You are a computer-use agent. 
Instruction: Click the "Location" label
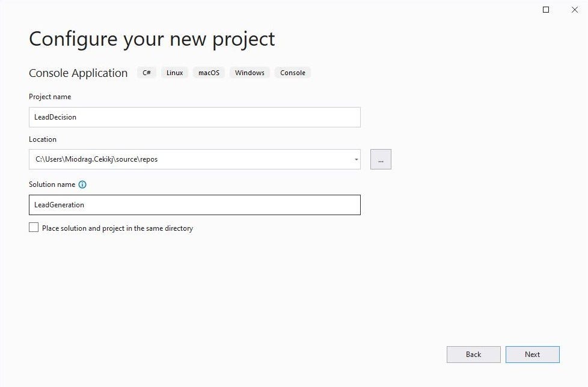[43, 139]
